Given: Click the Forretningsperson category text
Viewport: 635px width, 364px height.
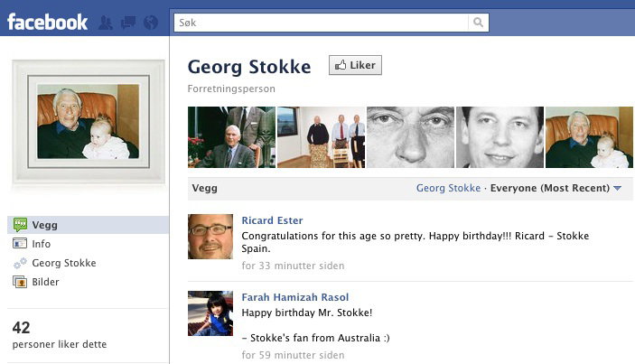Looking at the screenshot, I should [231, 89].
